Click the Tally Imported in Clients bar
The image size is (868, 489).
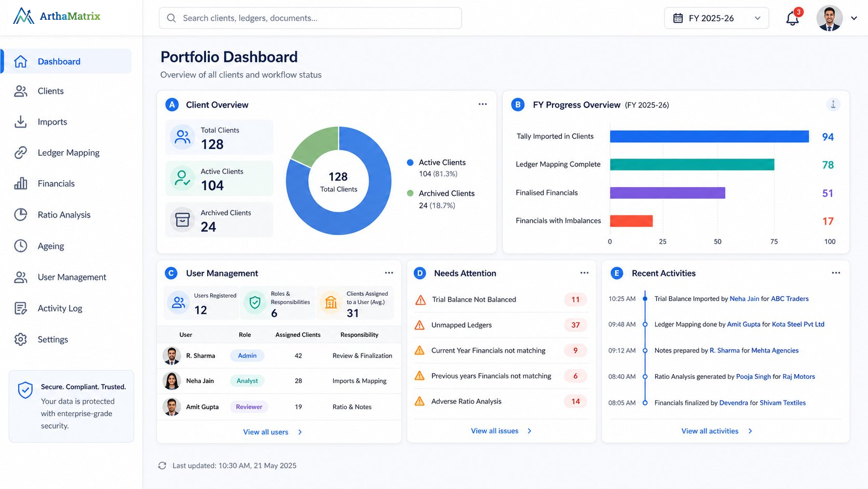tap(709, 137)
